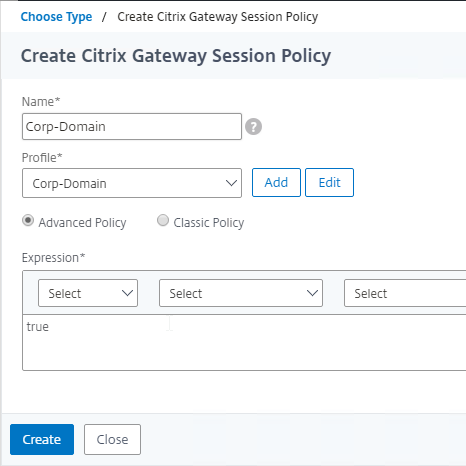Image resolution: width=466 pixels, height=466 pixels.
Task: Click into the Name field containing Corp-Domain
Action: [x=132, y=126]
